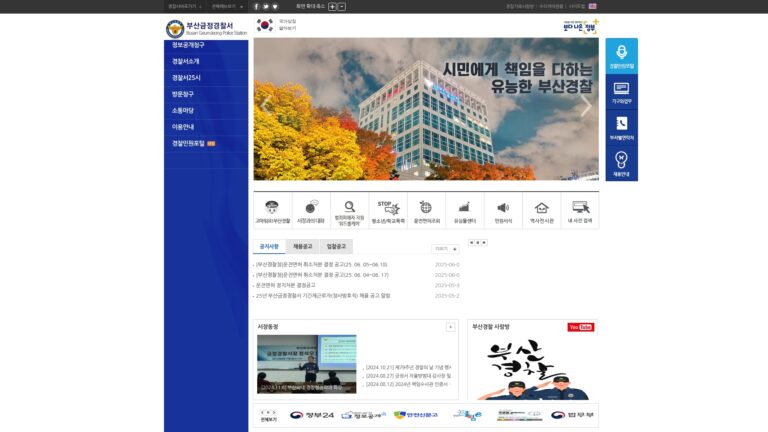Expand the first dropdown in top bar
The image size is (768, 432).
[185, 7]
